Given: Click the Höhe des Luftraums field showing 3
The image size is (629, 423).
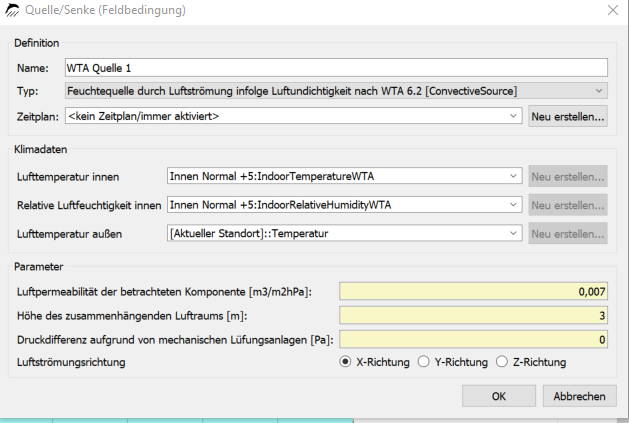Looking at the screenshot, I should 473,315.
